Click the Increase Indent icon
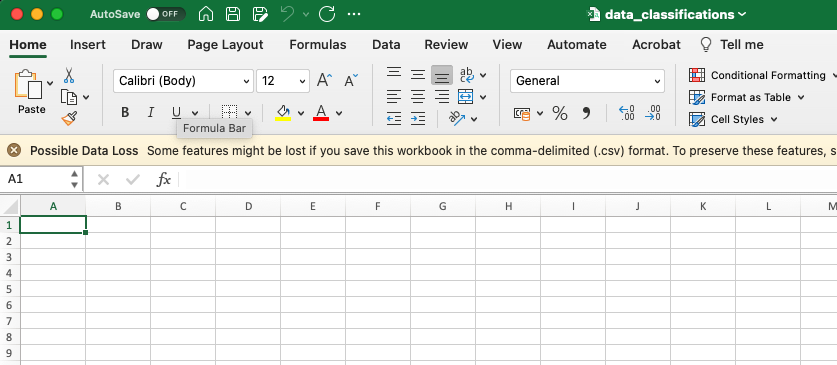837x365 pixels. click(417, 118)
